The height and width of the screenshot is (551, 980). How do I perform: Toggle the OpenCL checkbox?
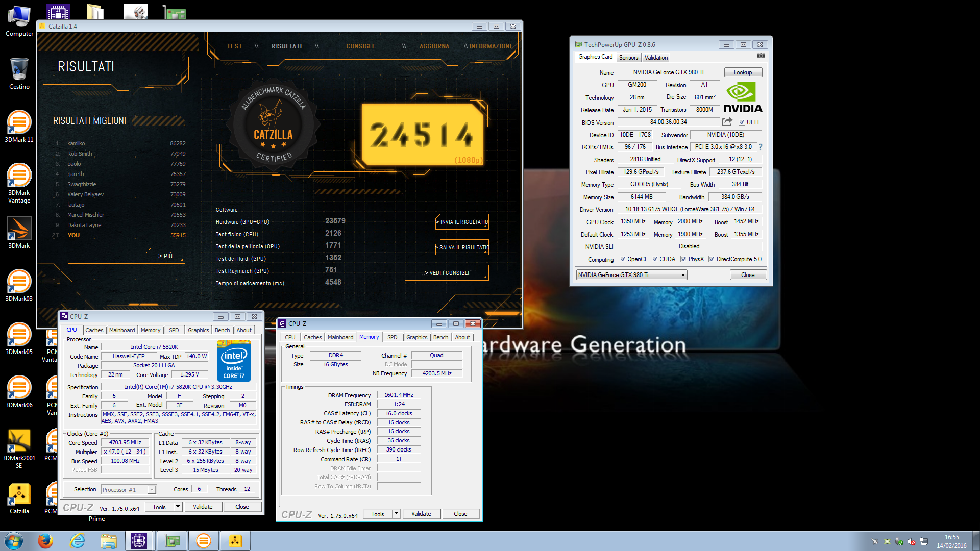pos(623,259)
